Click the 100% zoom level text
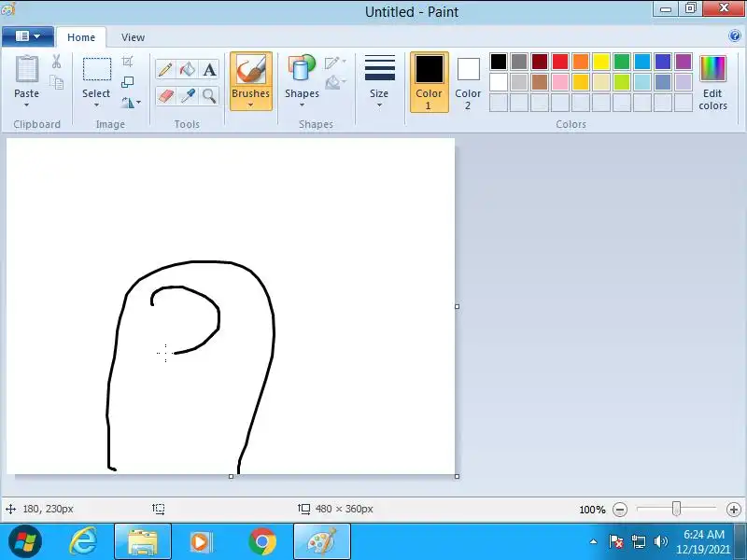The height and width of the screenshot is (560, 747). click(x=592, y=510)
